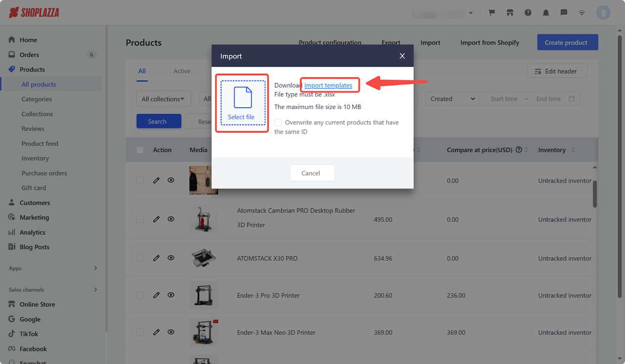Download the Import templates link
The image size is (625, 364).
click(x=330, y=85)
